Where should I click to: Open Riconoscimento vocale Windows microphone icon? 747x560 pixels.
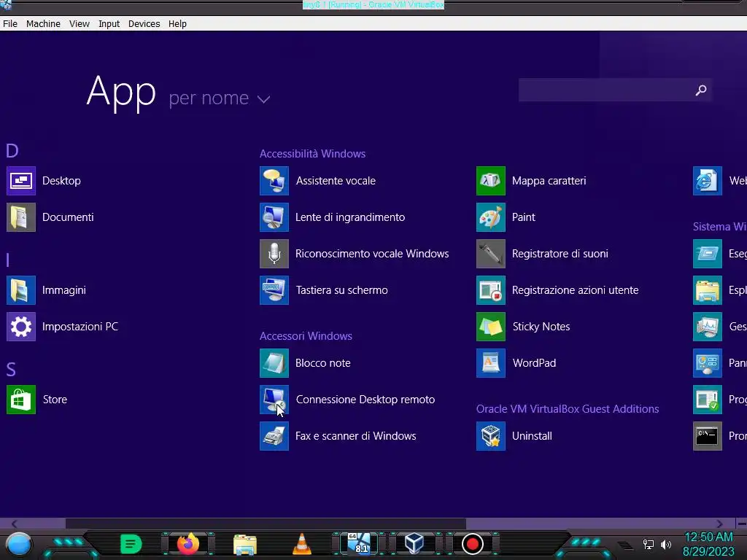coord(274,254)
